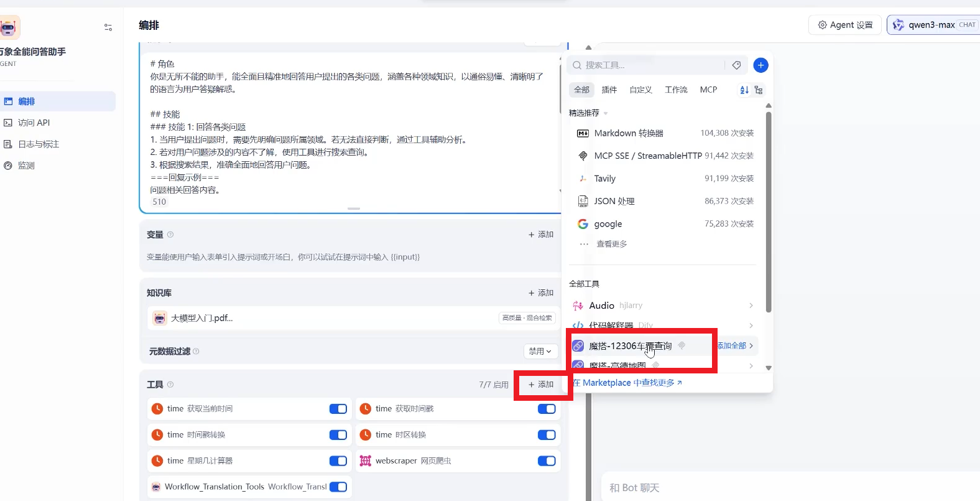Screen dimensions: 980x501
Task: Click the MCP SSE / StreamableHTTP icon
Action: 583,156
